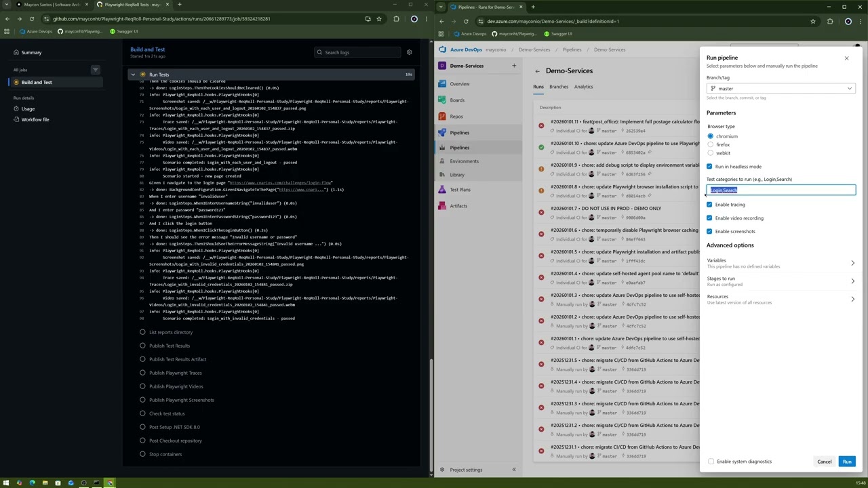This screenshot has height=488, width=868.
Task: Toggle Enable screenshots checkbox
Action: point(709,231)
